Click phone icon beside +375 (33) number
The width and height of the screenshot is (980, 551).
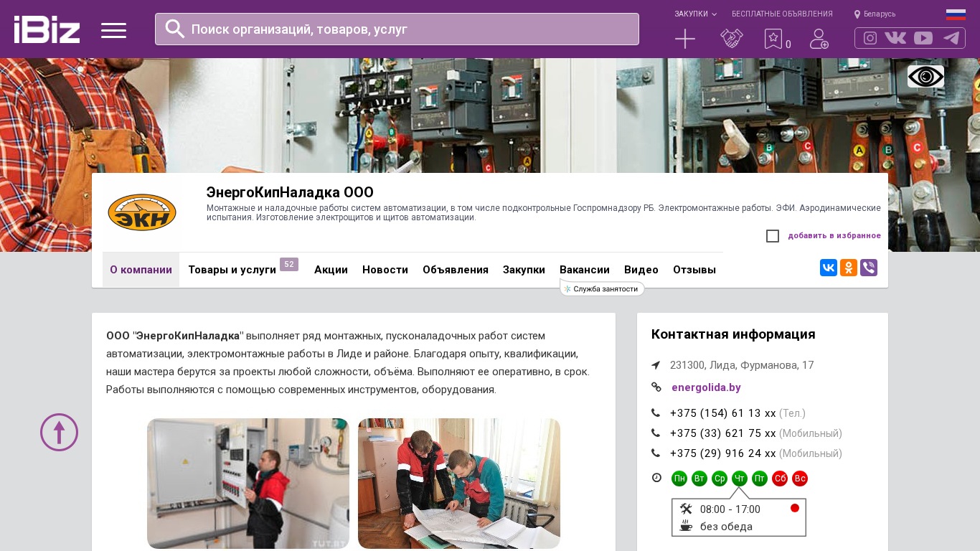click(656, 433)
